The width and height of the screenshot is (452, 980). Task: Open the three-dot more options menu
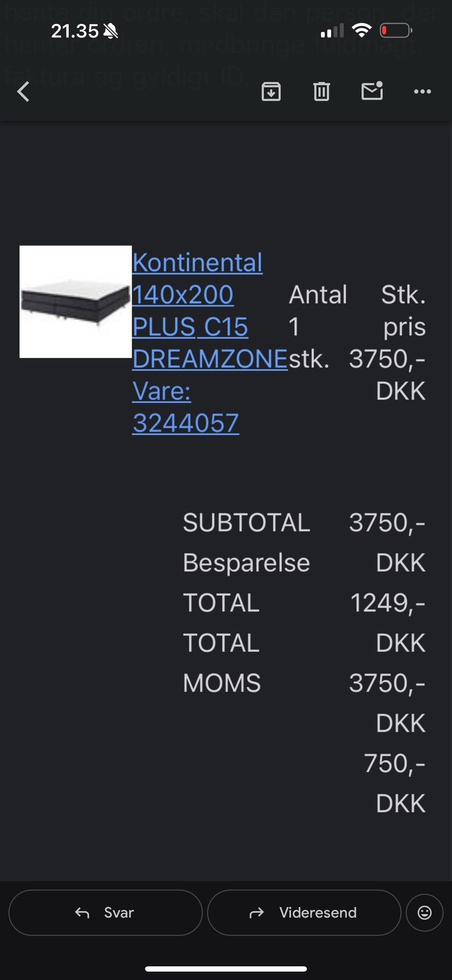pyautogui.click(x=422, y=91)
